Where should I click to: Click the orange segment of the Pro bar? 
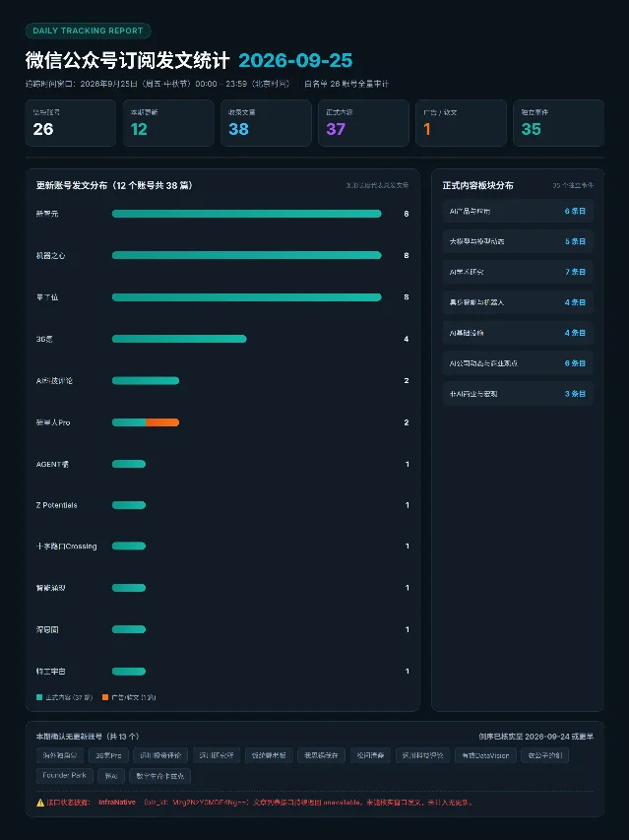[x=162, y=422]
